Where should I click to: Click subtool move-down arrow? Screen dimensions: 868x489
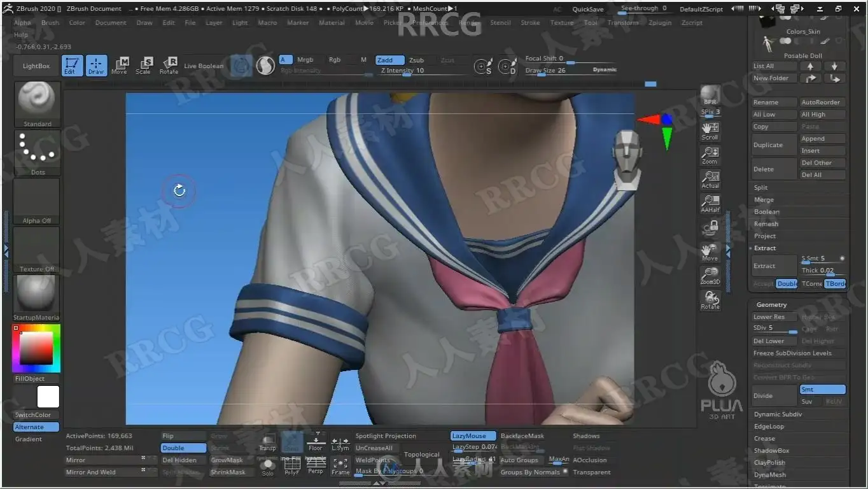coord(834,66)
